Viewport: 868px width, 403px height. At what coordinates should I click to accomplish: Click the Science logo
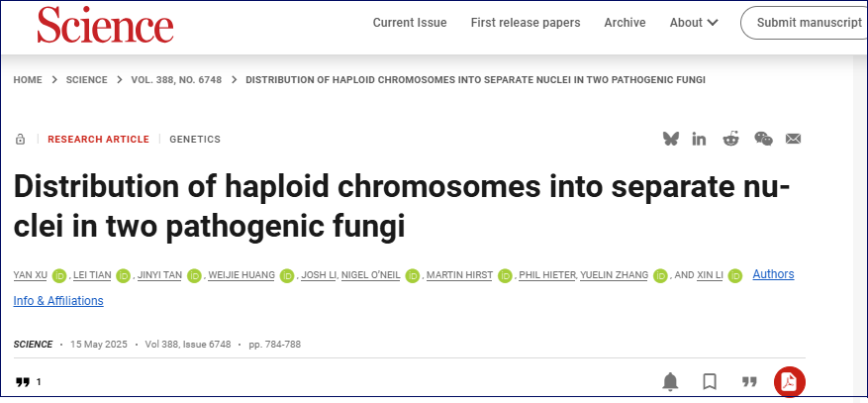(x=105, y=25)
